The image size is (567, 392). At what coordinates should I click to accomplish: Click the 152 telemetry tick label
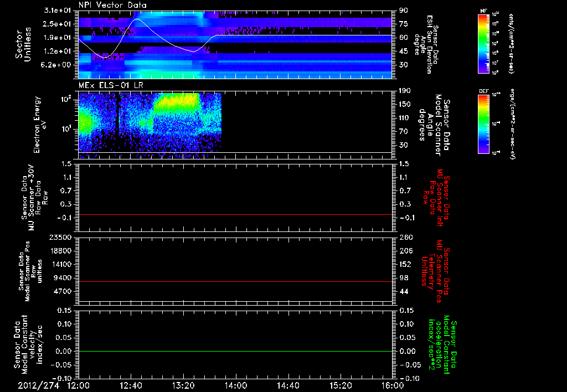coord(405,264)
